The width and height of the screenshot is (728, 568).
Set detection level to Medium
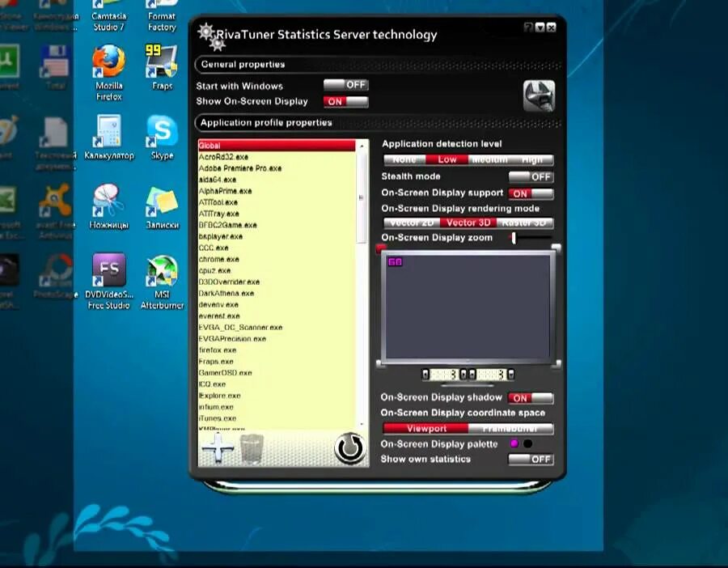click(489, 159)
